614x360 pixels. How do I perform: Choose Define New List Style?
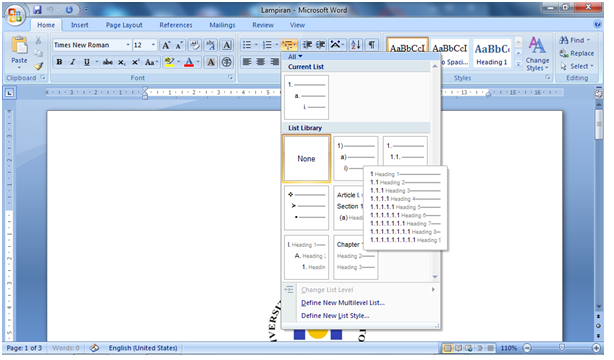coord(335,316)
